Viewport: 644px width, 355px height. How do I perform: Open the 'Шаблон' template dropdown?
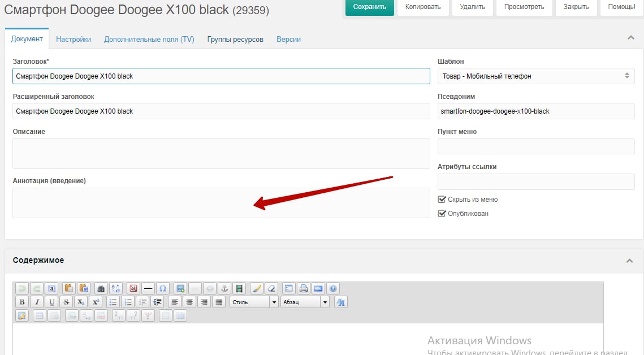536,76
